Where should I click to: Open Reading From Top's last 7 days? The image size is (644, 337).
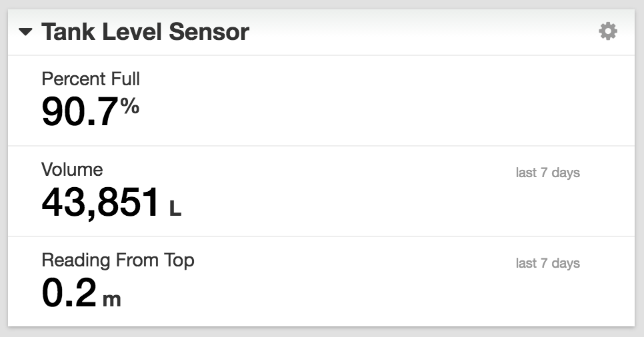547,263
